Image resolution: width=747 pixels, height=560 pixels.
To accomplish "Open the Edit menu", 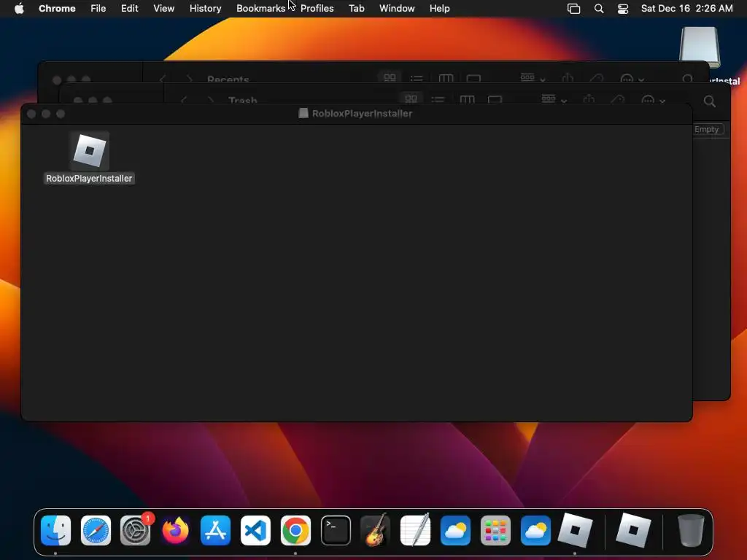I will 130,8.
